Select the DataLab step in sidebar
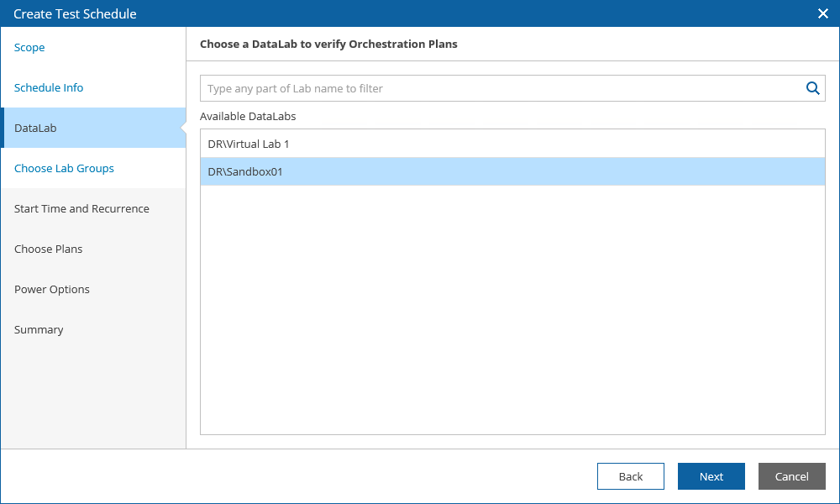This screenshot has height=504, width=840. (x=35, y=129)
